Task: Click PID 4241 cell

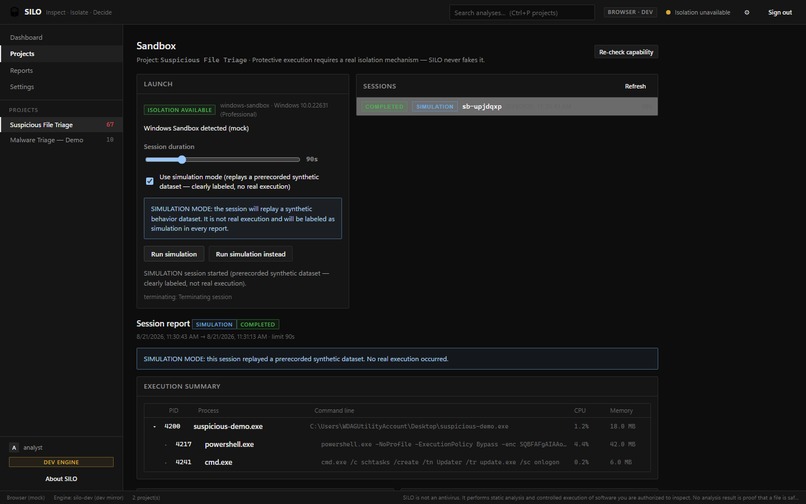Action: coord(184,462)
